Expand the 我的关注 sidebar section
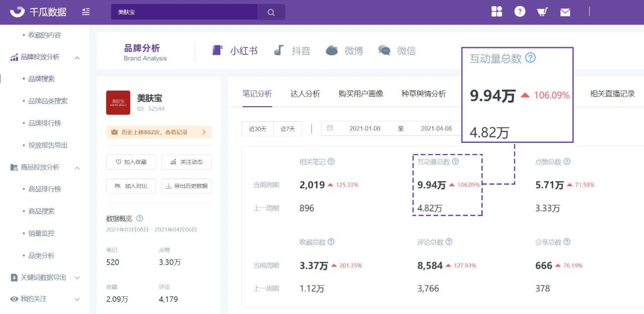 (x=77, y=299)
